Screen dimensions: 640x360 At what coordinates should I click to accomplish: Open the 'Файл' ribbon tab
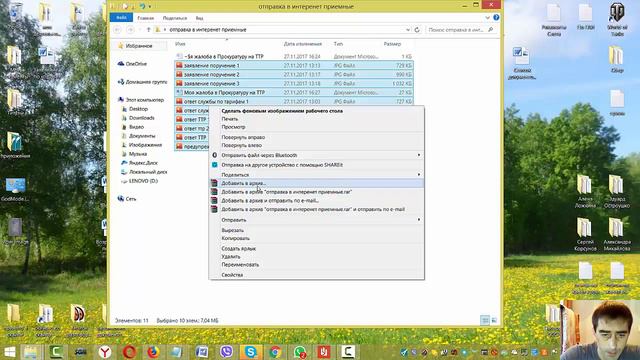coord(121,18)
